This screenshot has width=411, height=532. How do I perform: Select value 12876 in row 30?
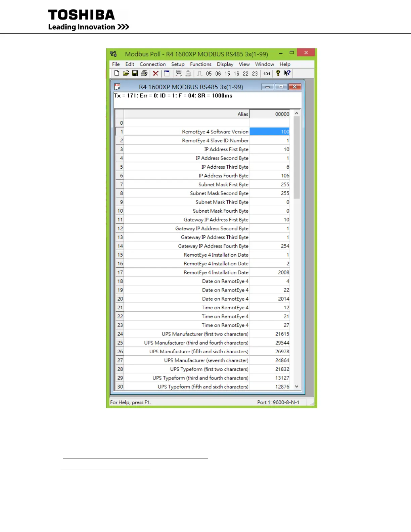click(x=270, y=387)
